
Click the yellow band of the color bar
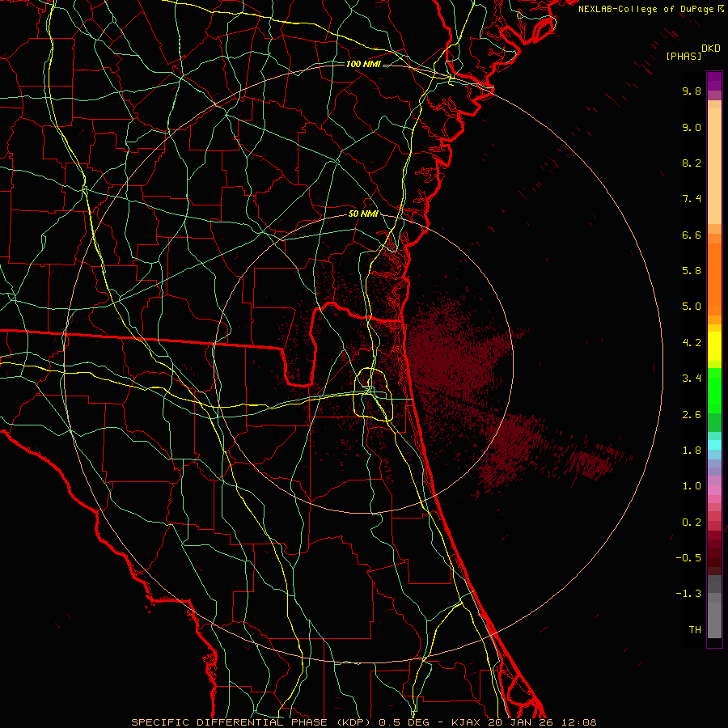tap(714, 346)
